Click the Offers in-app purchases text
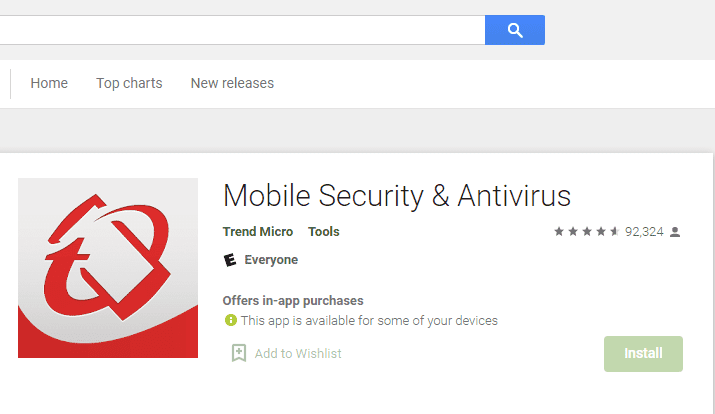 [293, 301]
